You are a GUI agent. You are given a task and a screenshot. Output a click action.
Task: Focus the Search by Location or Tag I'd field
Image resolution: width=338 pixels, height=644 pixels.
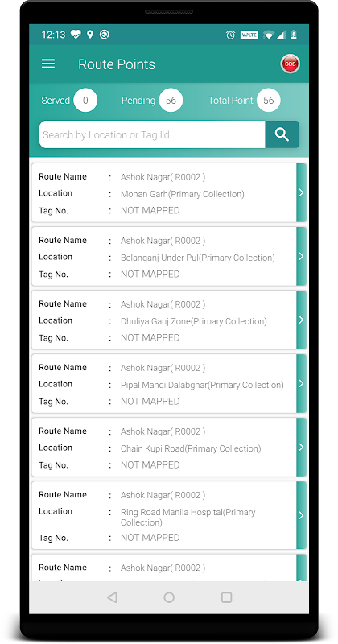(152, 134)
